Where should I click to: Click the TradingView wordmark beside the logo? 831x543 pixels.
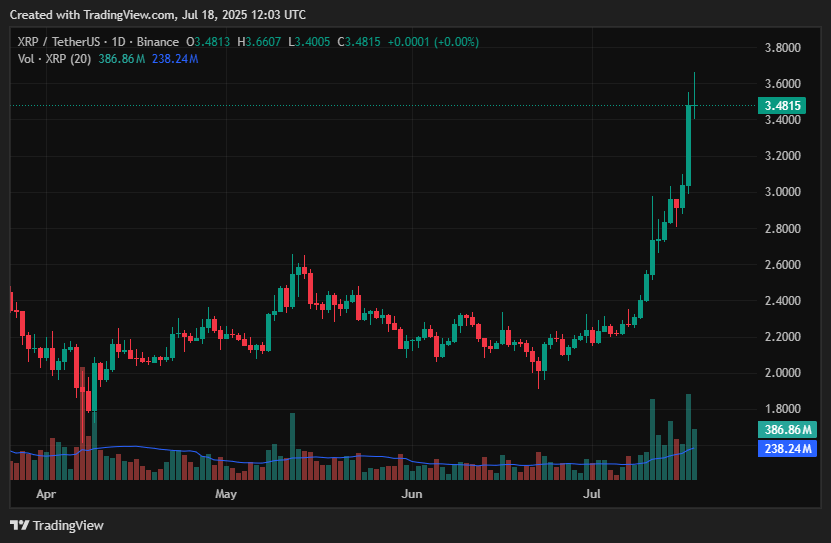(68, 526)
